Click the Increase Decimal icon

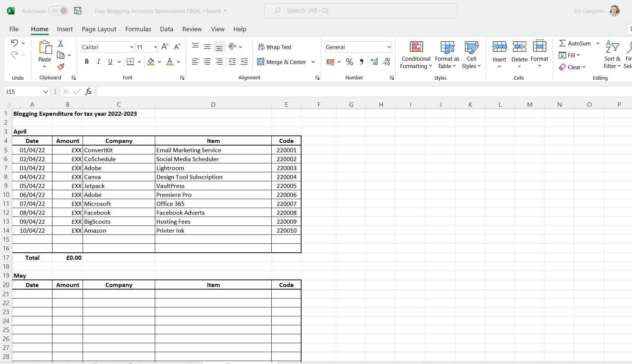(x=374, y=62)
